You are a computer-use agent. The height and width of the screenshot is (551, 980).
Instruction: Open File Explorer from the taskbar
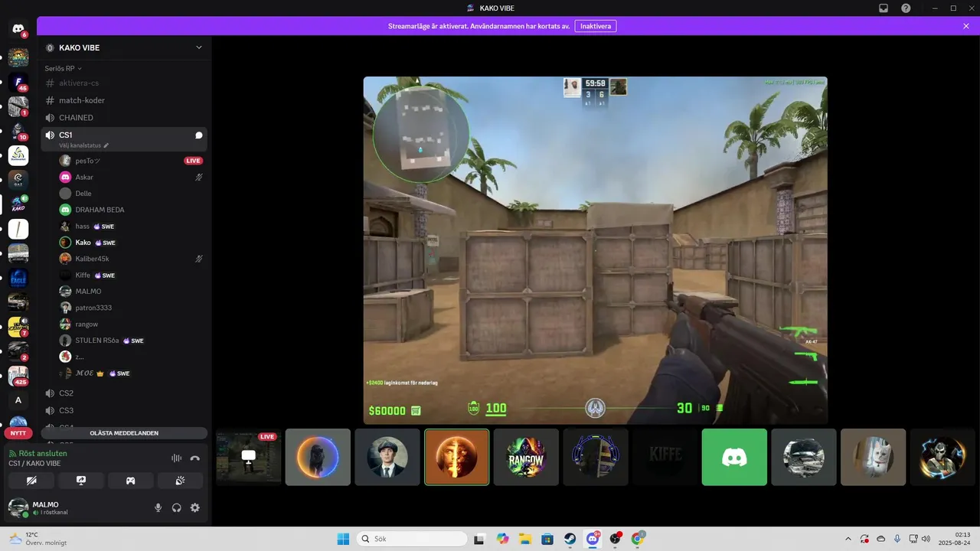point(525,539)
